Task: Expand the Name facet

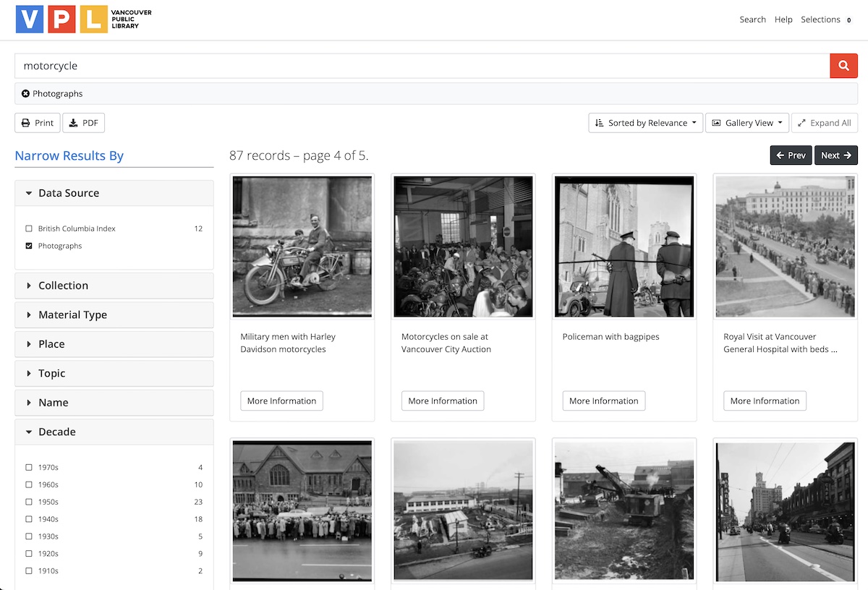Action: (114, 403)
